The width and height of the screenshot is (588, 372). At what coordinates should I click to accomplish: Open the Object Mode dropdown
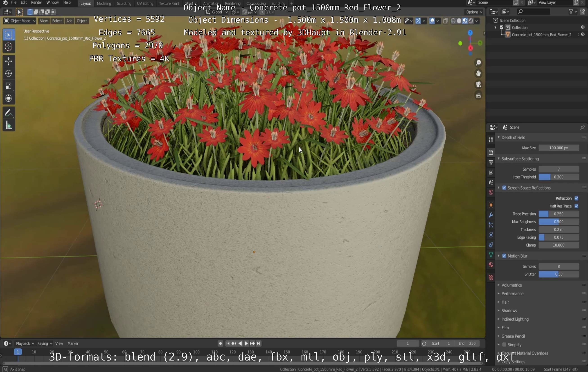click(x=20, y=21)
